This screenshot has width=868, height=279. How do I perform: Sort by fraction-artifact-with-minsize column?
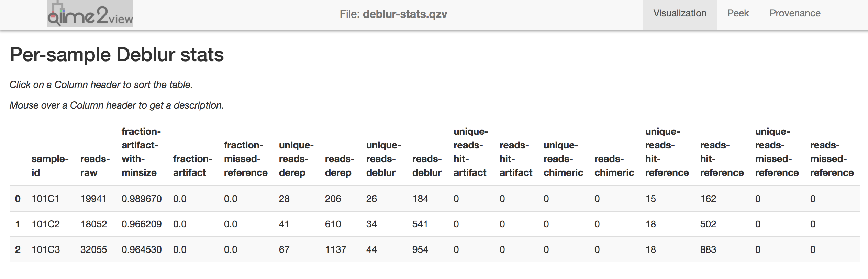click(141, 152)
